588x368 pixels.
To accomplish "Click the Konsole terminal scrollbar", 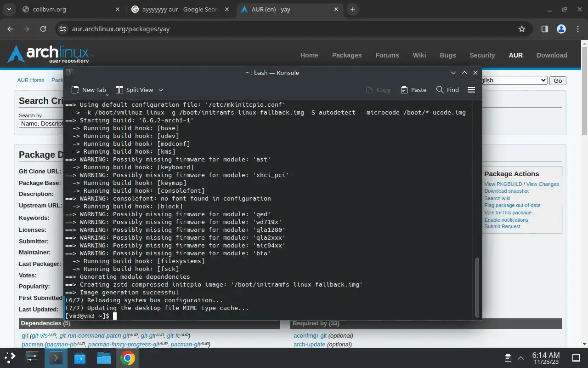I will coord(477,287).
